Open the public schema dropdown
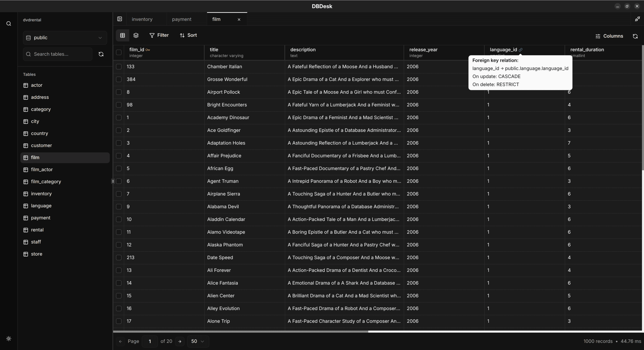The image size is (644, 350). pos(65,38)
